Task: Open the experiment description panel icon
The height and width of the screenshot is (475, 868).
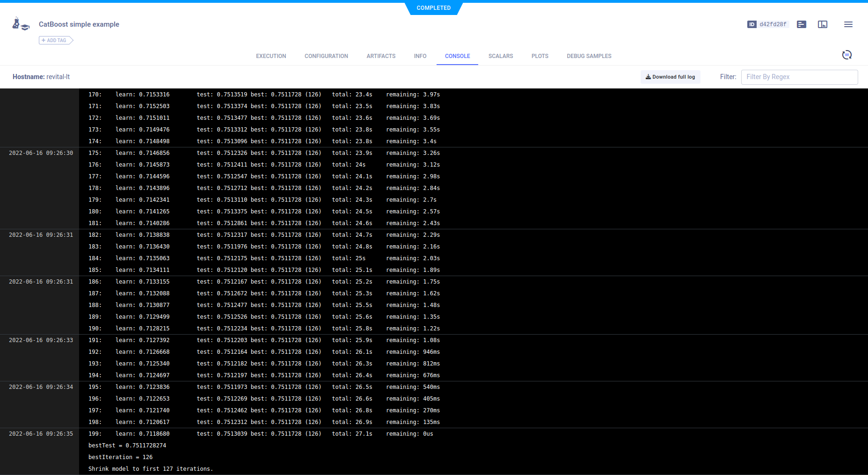Action: (801, 24)
